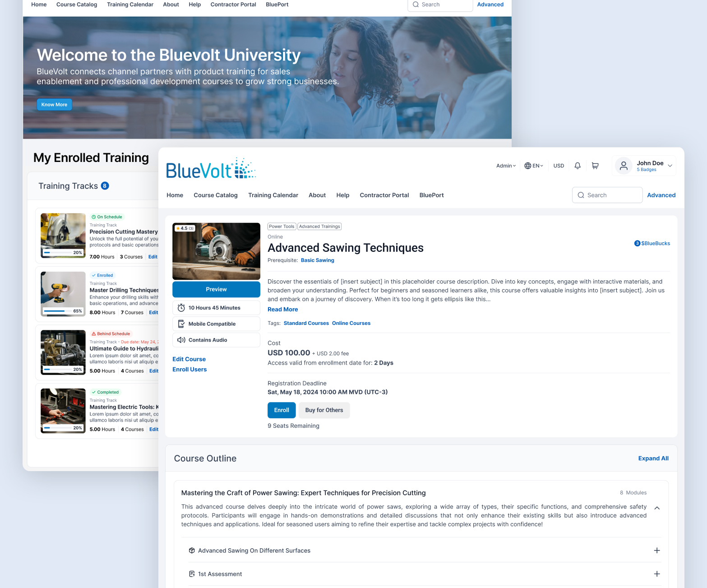The image size is (707, 588).
Task: Open Home in the front window navigation
Action: click(x=175, y=195)
